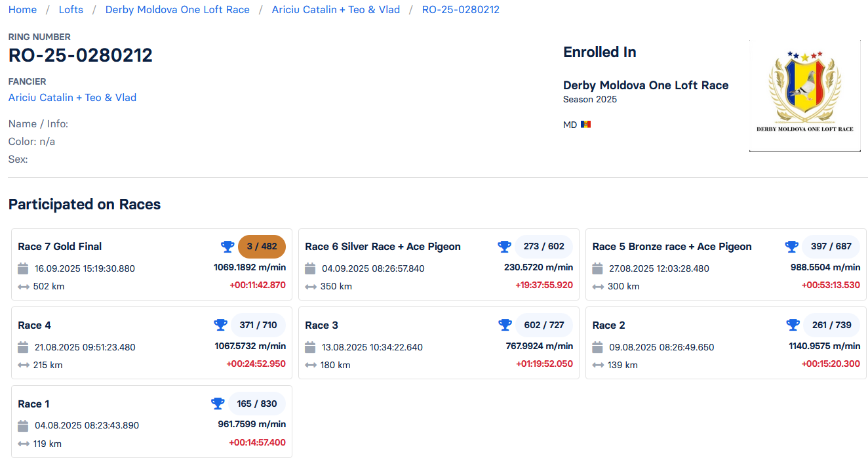
Task: Click the trophy icon on the Race 3 card
Action: pos(505,325)
